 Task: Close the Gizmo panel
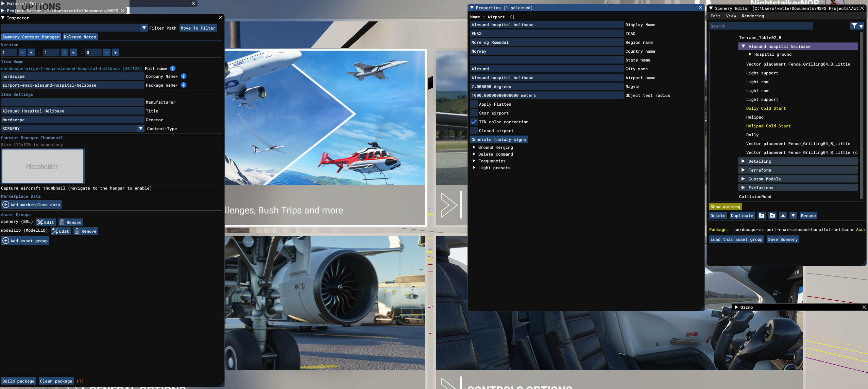pos(864,307)
